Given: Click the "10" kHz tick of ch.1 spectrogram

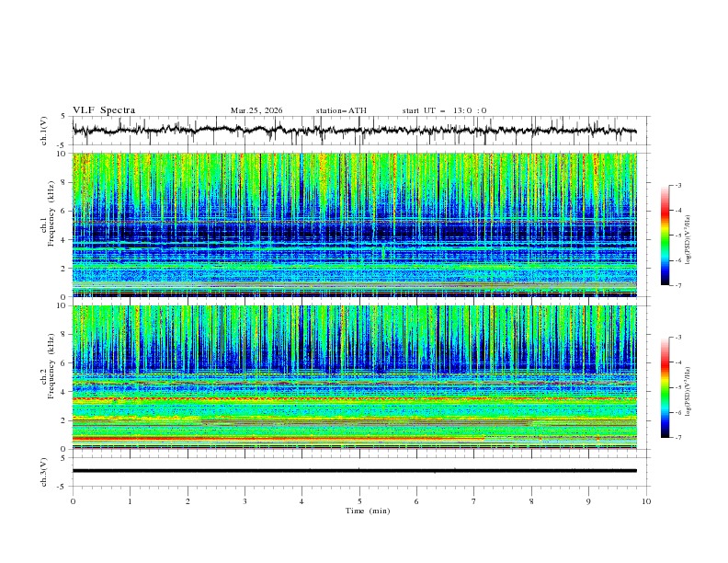Looking at the screenshot, I should tap(61, 154).
